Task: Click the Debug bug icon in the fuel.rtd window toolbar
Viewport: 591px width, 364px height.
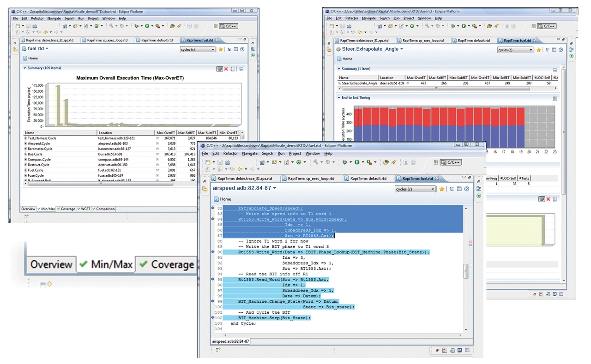Action: [137, 26]
